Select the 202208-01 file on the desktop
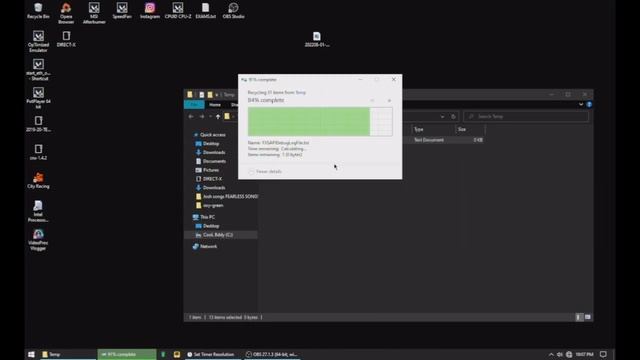This screenshot has width=640, height=360. coord(317,40)
